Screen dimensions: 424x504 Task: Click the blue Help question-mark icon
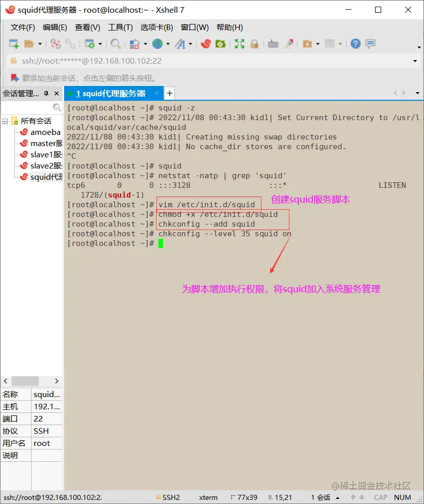pos(356,44)
